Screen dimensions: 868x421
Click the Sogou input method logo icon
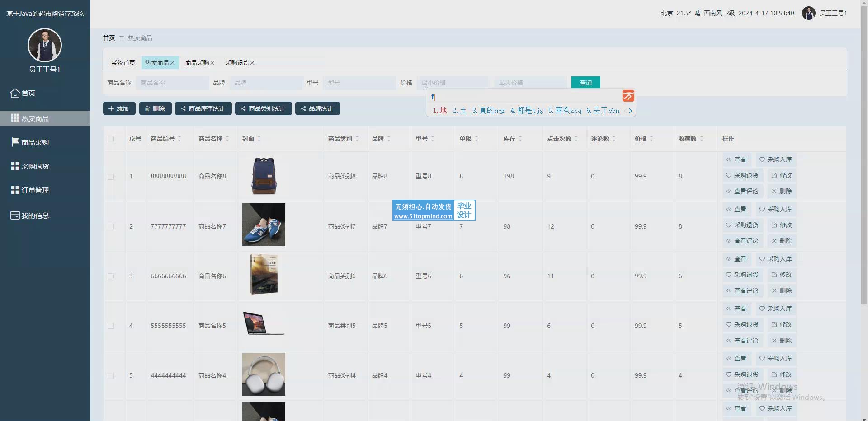(x=628, y=96)
